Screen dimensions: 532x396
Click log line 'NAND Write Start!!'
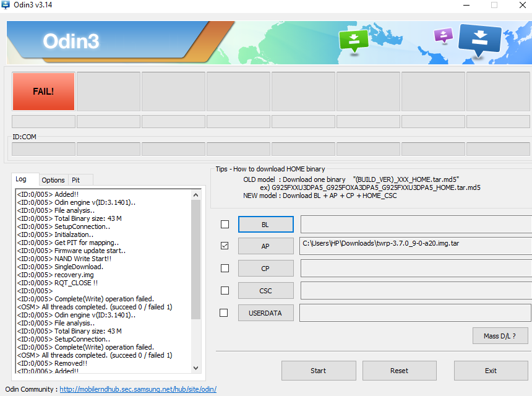click(64, 259)
